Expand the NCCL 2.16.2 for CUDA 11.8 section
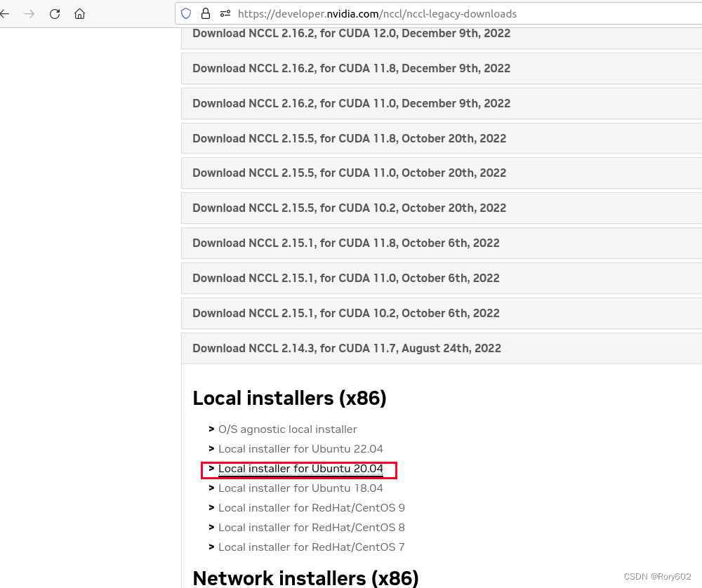This screenshot has width=702, height=588. click(351, 68)
